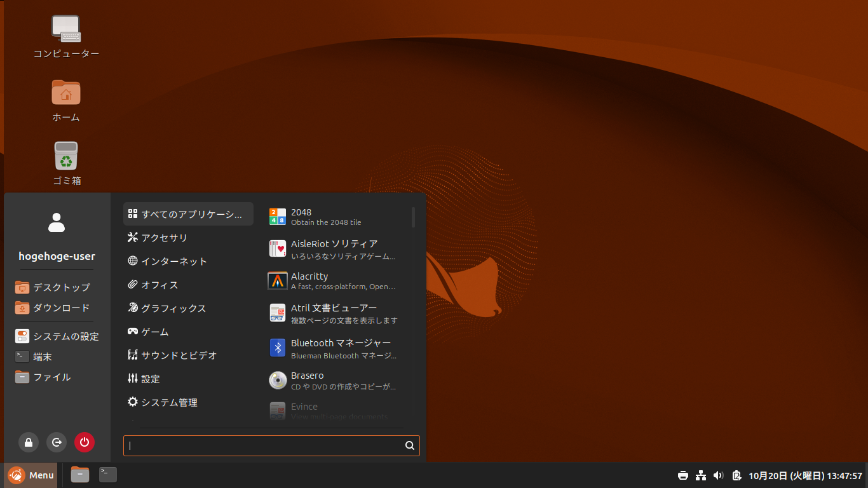This screenshot has width=868, height=488.
Task: Select the アクセサリ category
Action: pyautogui.click(x=188, y=238)
